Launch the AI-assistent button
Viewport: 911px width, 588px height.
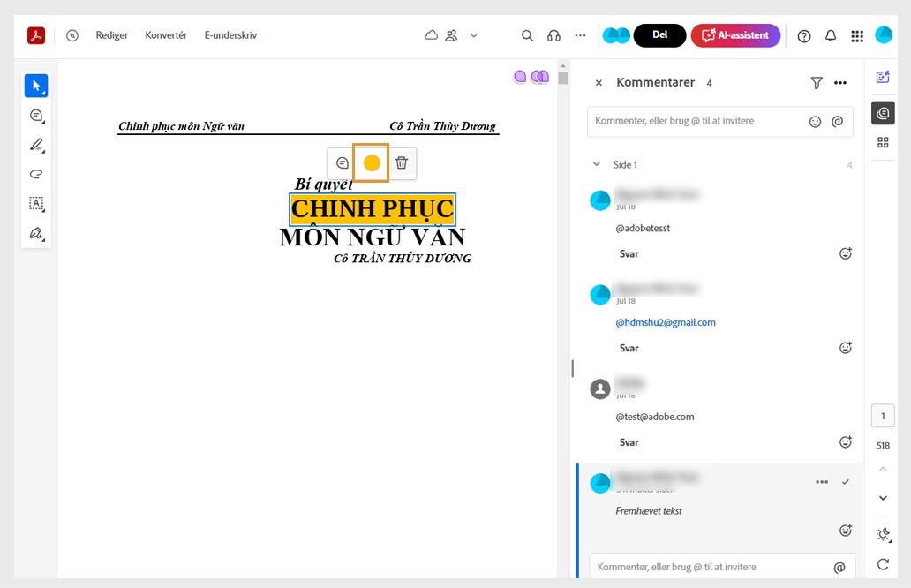point(735,35)
